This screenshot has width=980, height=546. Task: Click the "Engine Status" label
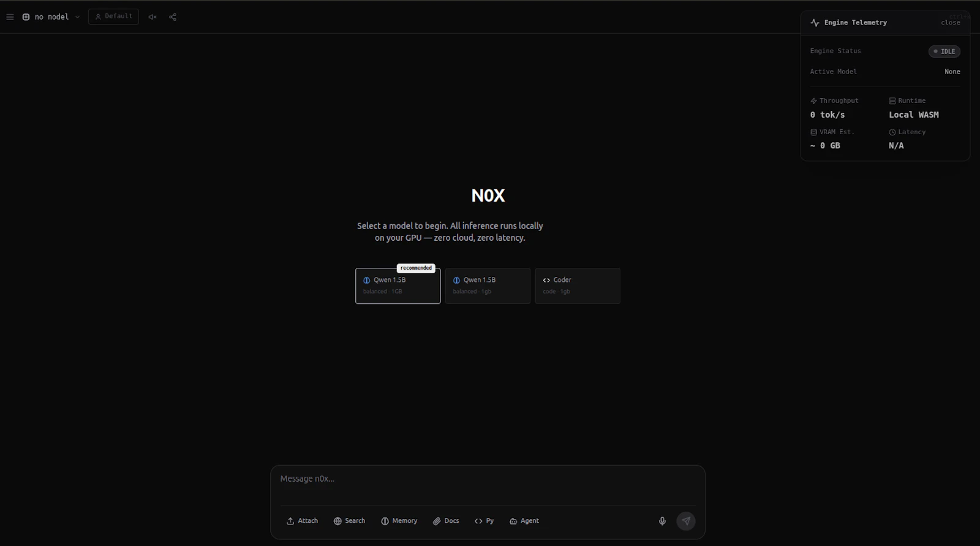click(x=835, y=51)
